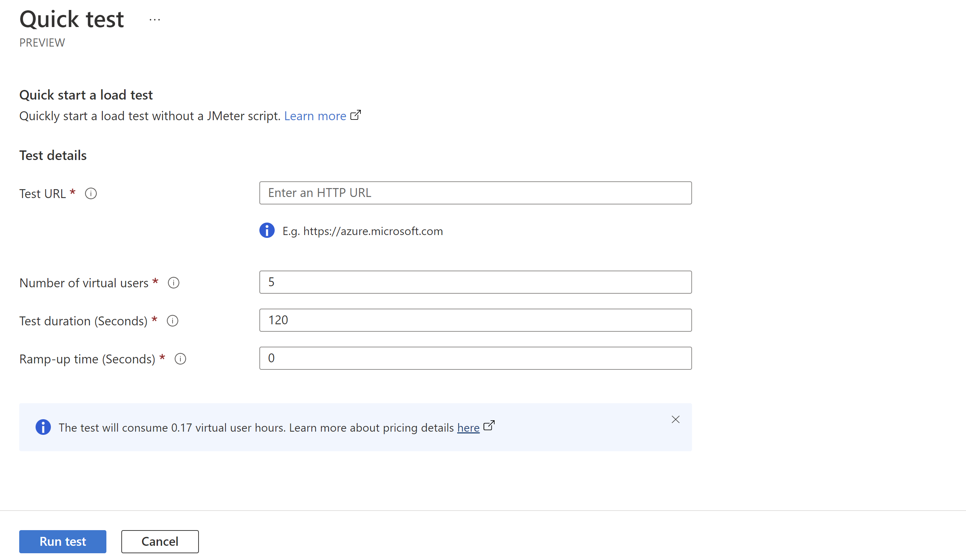Open the Learn more link
This screenshot has height=560, width=966.
click(315, 116)
